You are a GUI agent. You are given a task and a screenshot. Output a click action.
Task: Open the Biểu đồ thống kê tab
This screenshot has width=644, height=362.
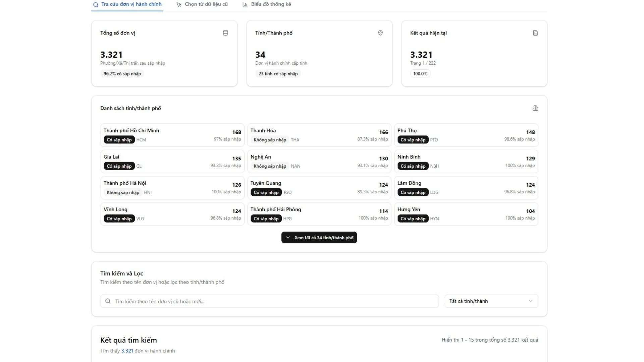[271, 4]
